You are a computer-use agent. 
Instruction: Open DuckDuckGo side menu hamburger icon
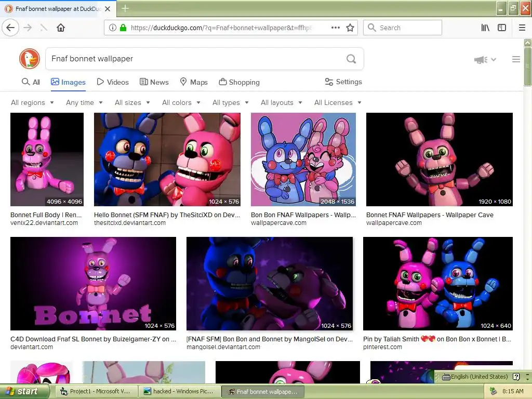pos(516,59)
